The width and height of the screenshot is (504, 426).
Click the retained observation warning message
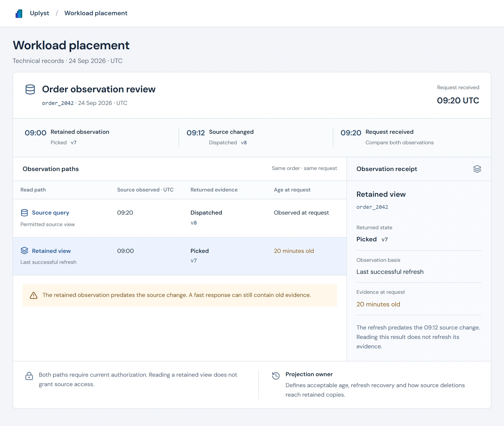[177, 295]
